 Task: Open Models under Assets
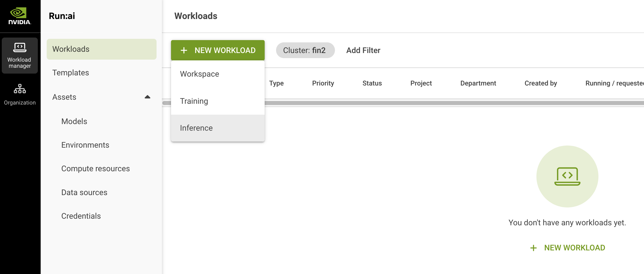click(74, 121)
